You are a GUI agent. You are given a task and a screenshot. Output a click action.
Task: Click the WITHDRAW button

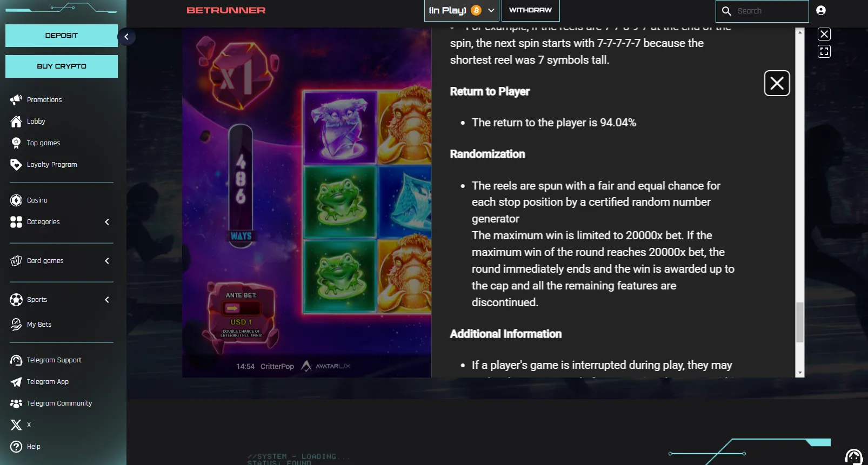(x=531, y=10)
